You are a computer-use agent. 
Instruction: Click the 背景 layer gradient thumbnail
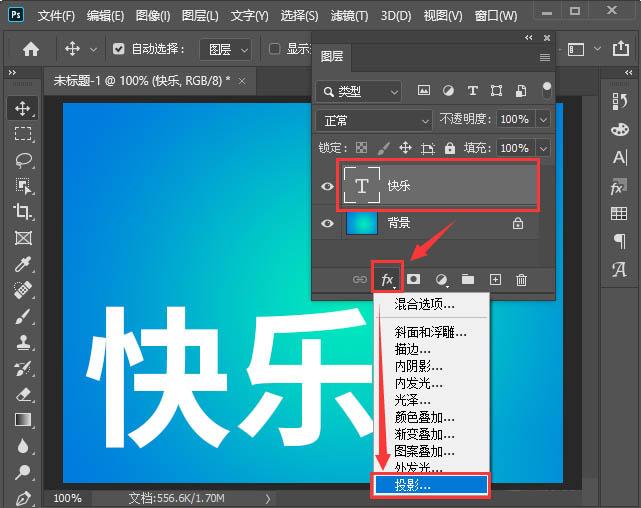coord(361,223)
